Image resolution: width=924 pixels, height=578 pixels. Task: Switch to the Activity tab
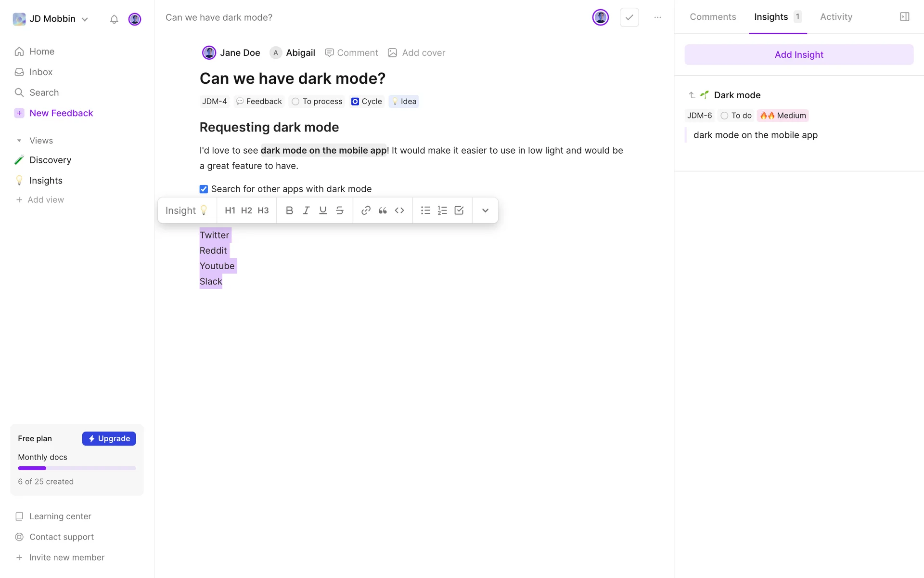(x=836, y=17)
